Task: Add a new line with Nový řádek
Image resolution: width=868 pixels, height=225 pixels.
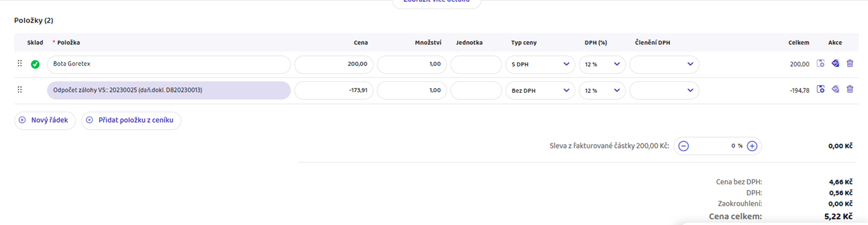Action: click(45, 120)
